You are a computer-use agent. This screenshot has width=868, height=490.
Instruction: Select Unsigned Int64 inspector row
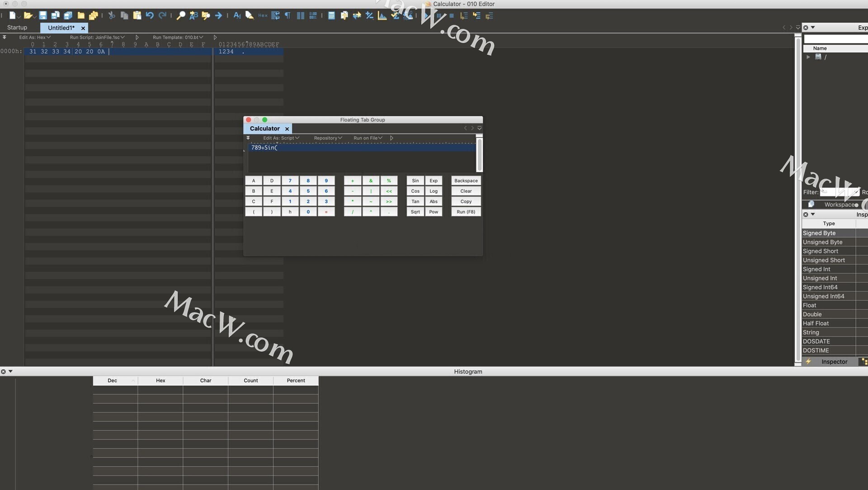[835, 296]
